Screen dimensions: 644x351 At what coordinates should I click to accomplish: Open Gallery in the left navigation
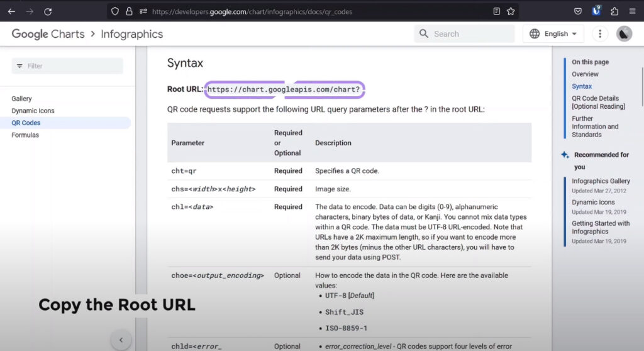21,99
